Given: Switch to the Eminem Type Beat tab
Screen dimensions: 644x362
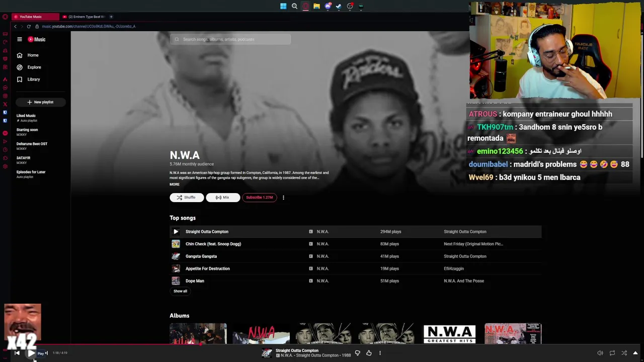Looking at the screenshot, I should [x=83, y=17].
